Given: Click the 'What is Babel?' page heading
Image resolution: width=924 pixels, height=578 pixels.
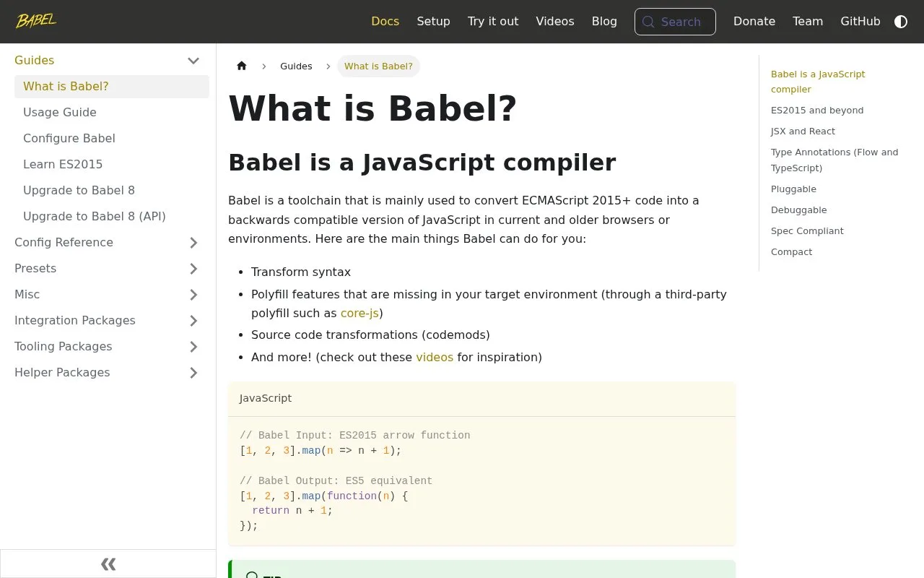Looking at the screenshot, I should point(372,108).
